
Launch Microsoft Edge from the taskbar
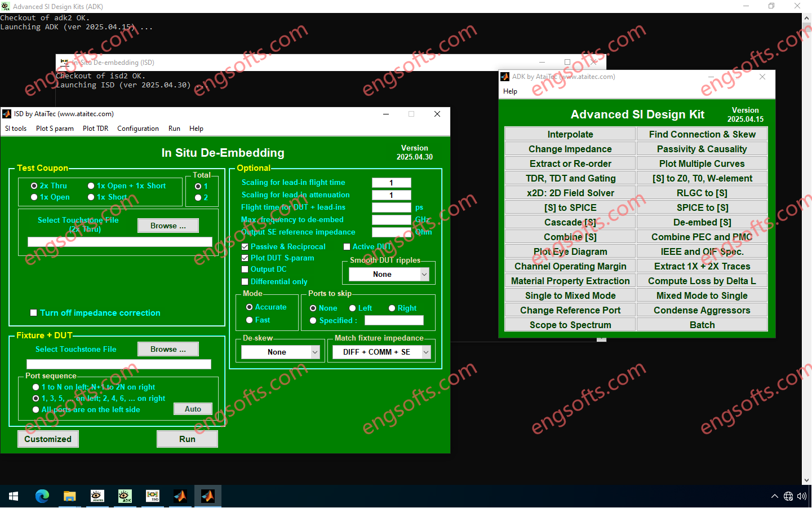pos(42,496)
